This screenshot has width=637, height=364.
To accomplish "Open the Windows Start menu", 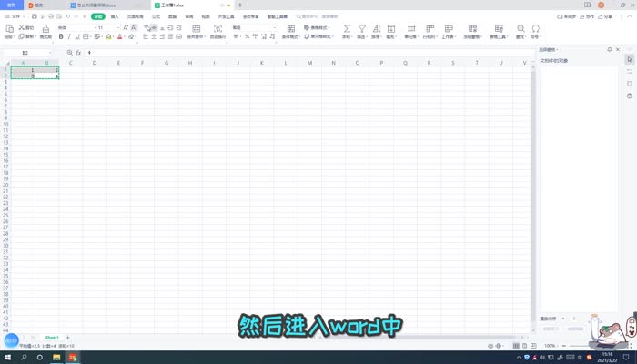I will [7, 358].
